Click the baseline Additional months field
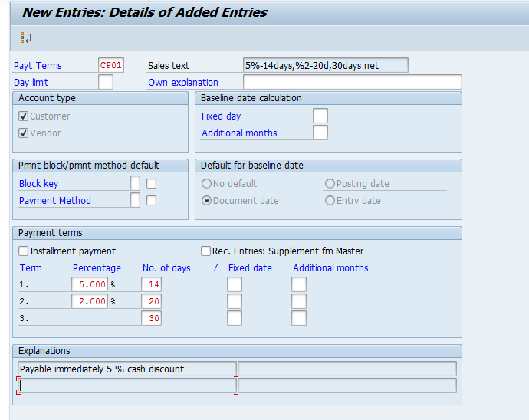 [320, 133]
